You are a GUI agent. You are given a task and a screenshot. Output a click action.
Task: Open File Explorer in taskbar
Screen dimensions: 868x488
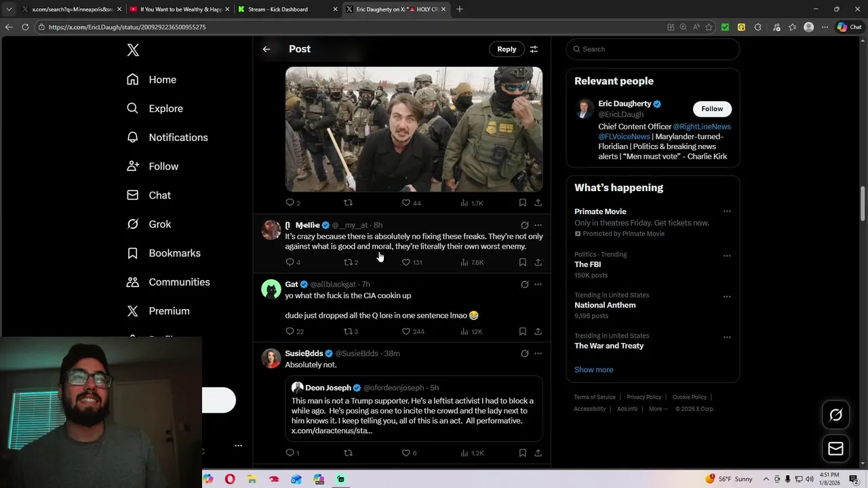click(x=252, y=479)
